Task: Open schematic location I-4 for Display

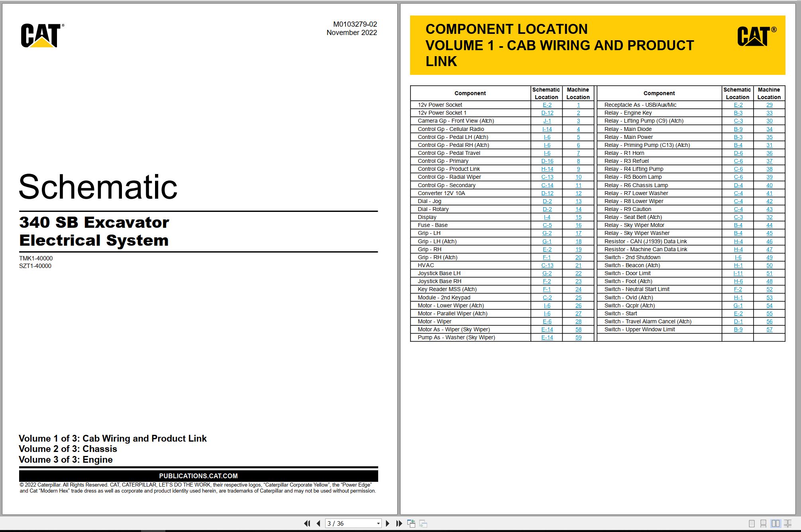Action: click(547, 217)
